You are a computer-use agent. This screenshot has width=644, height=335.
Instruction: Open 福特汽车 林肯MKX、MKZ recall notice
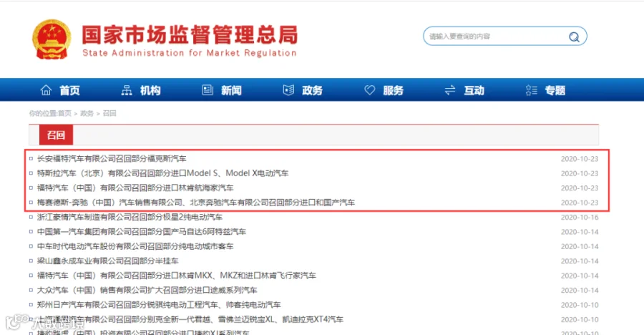pos(177,276)
